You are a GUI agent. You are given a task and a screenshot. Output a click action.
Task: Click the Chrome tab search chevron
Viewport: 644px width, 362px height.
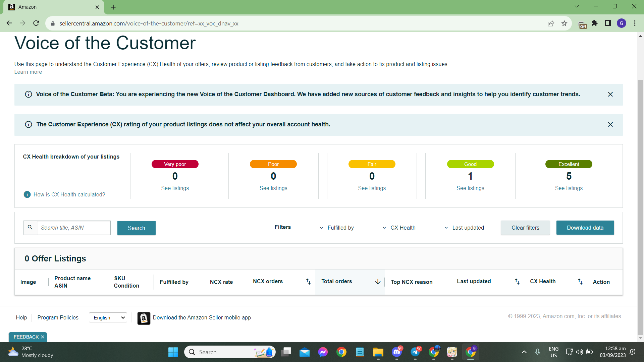[x=577, y=6]
